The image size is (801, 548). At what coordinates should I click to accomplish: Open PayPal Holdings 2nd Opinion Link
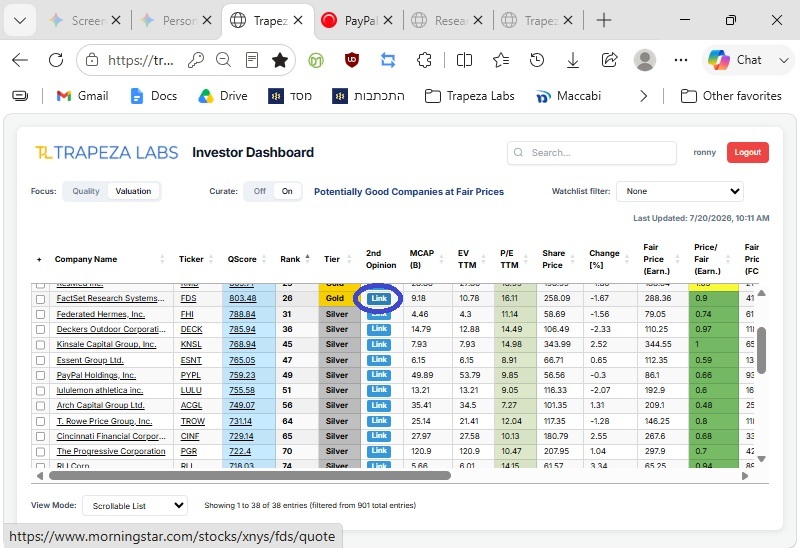point(379,375)
